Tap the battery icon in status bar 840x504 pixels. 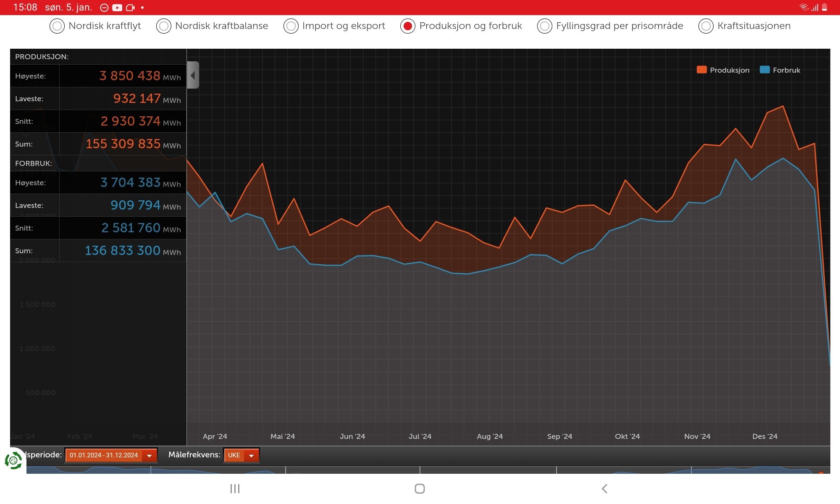click(824, 7)
